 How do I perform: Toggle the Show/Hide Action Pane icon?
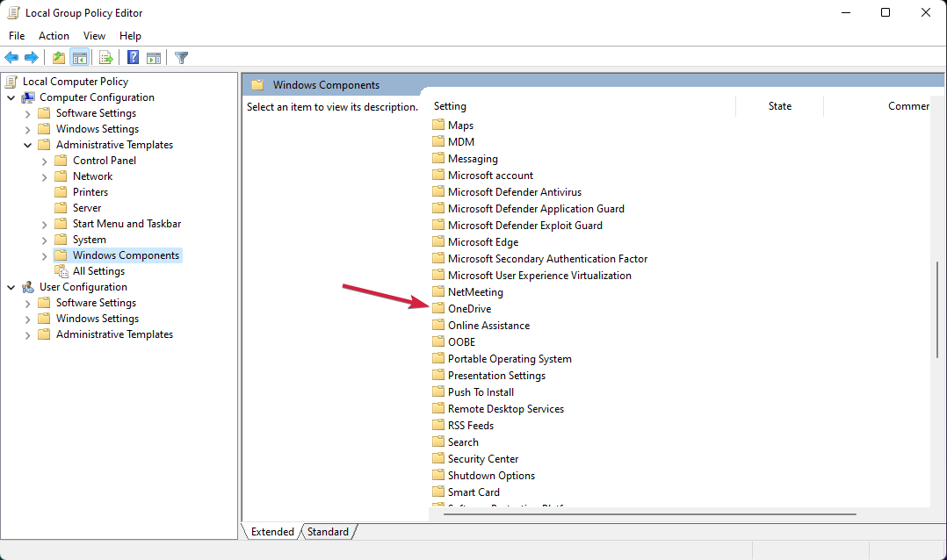click(154, 57)
